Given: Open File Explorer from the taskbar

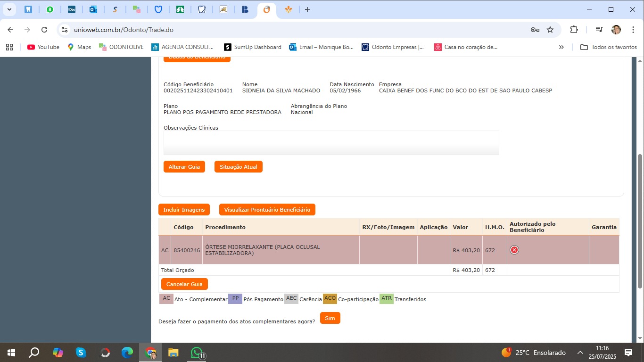Looking at the screenshot, I should tap(173, 353).
